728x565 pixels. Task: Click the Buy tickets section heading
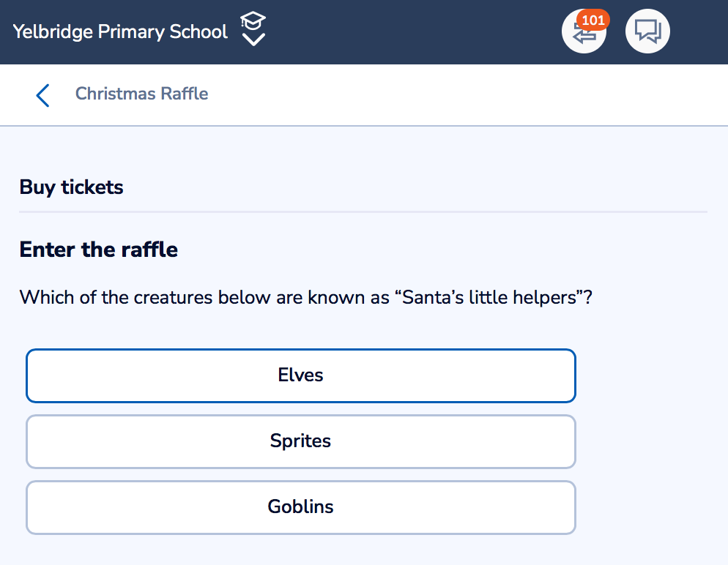click(72, 187)
